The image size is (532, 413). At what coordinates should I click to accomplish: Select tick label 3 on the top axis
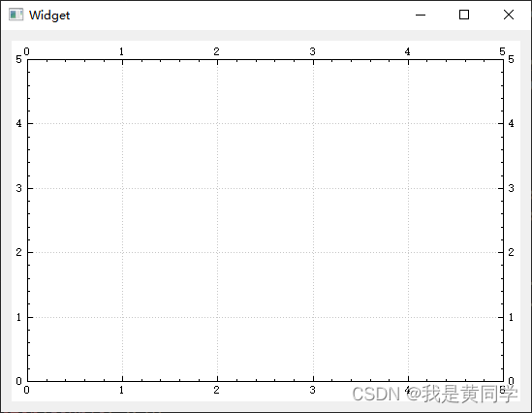312,51
